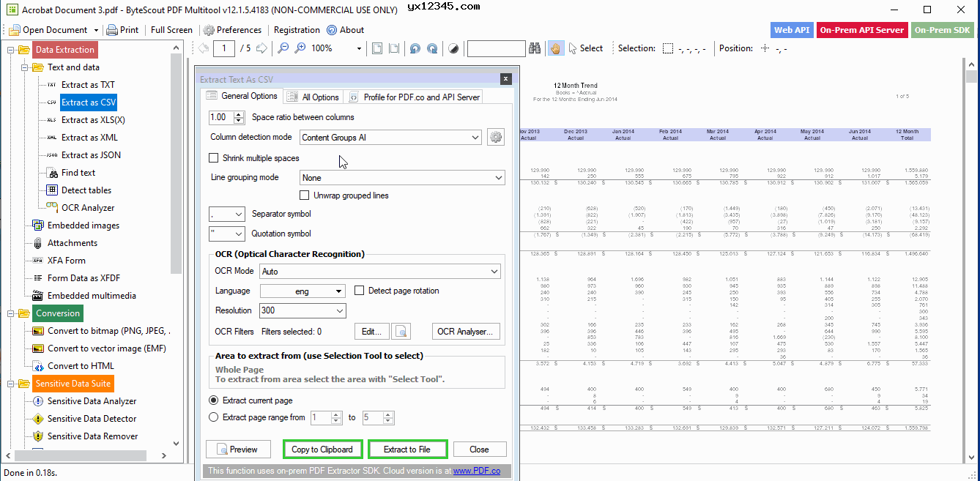
Task: Expand the OCR Mode dropdown
Action: pos(379,272)
